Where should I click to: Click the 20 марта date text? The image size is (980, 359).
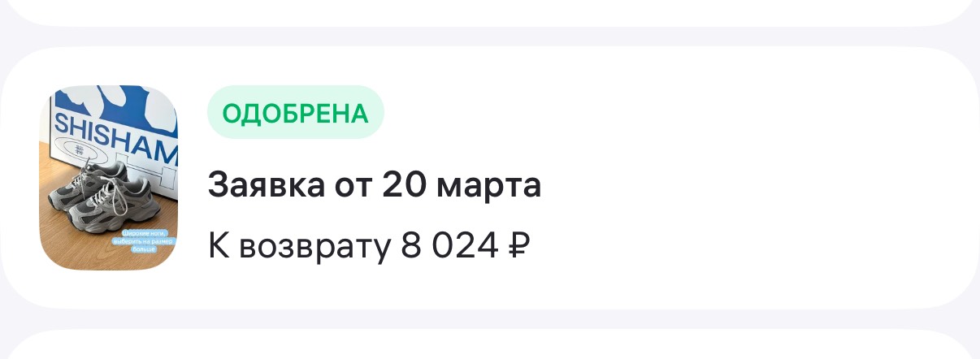point(462,186)
